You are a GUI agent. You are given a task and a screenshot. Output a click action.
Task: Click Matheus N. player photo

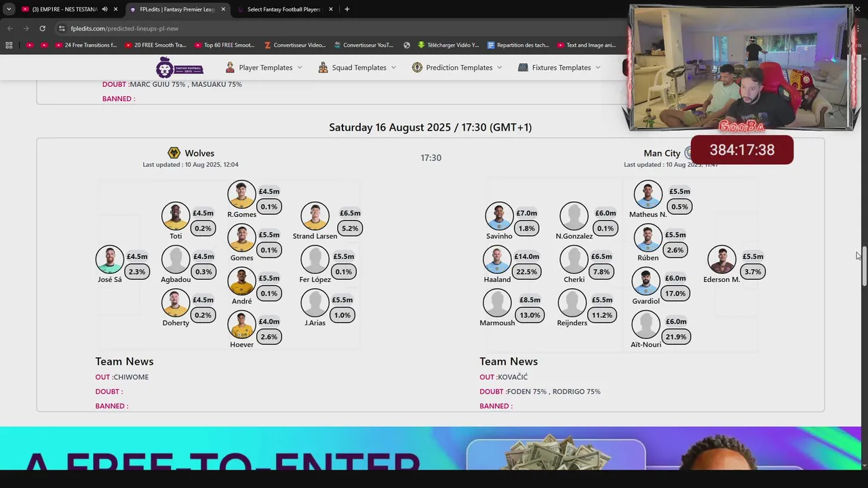pyautogui.click(x=648, y=195)
